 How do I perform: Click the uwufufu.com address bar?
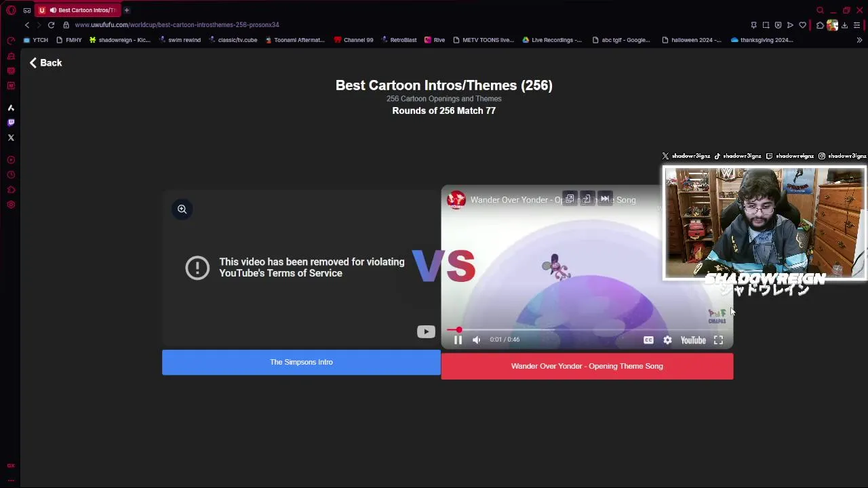pos(177,25)
